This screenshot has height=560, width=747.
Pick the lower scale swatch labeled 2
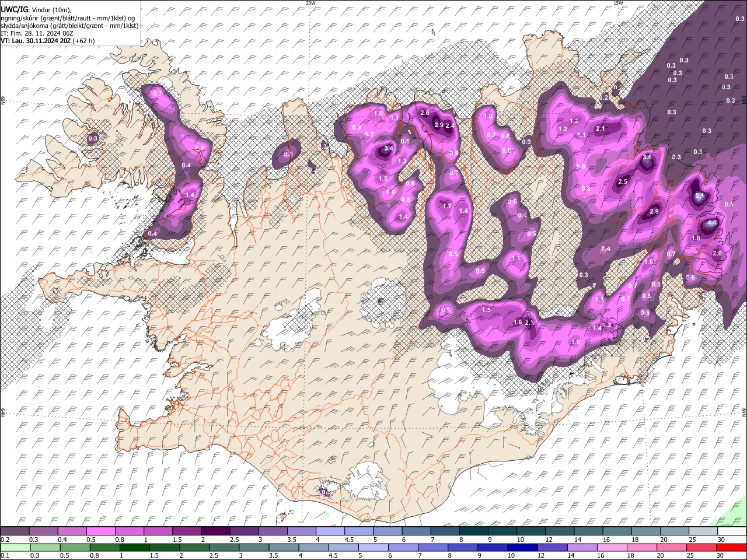(194, 547)
